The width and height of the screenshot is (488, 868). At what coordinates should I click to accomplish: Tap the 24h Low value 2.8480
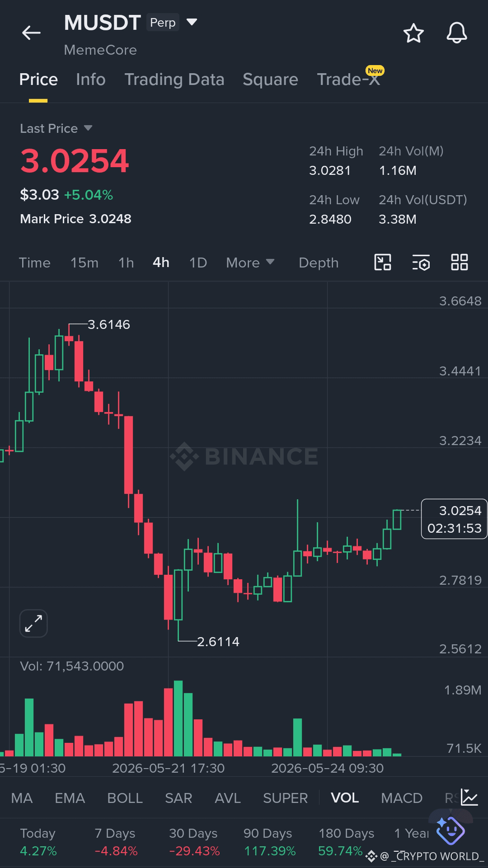pyautogui.click(x=330, y=219)
